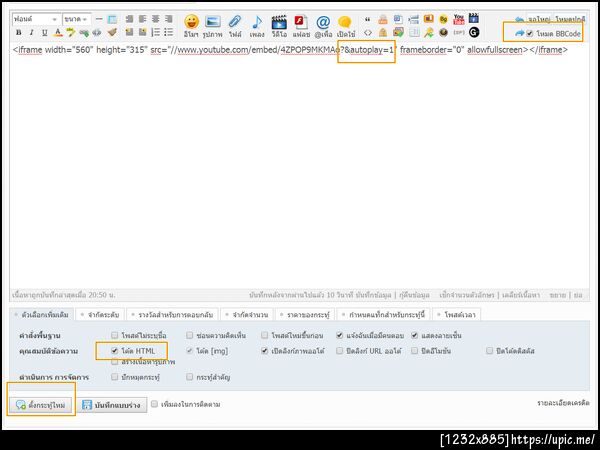Screen dimensions: 600x450
Task: Attach a file using the paperclip icon
Action: pos(235,22)
